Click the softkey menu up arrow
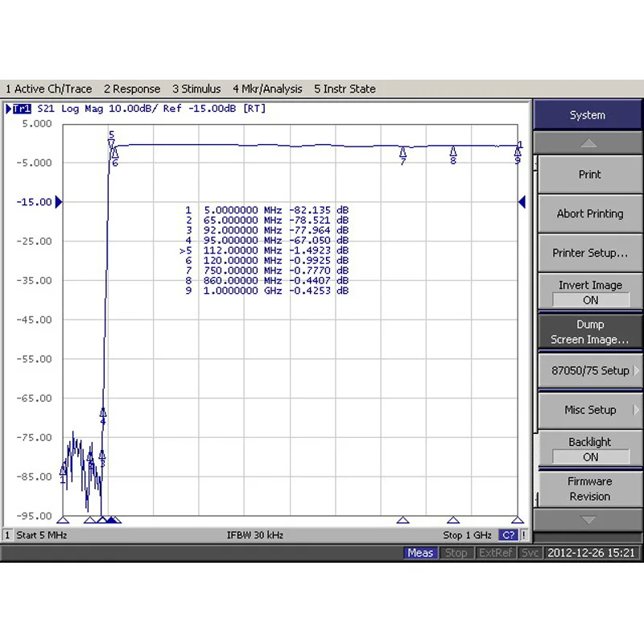 click(x=588, y=143)
